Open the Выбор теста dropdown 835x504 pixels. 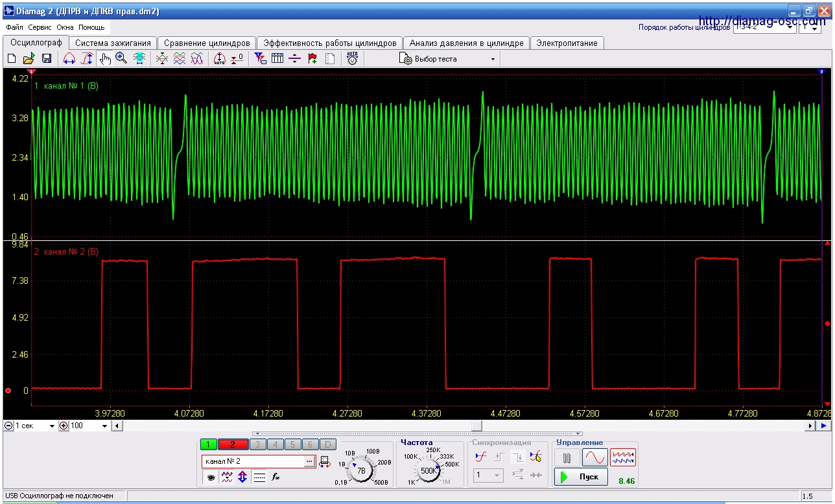(448, 59)
